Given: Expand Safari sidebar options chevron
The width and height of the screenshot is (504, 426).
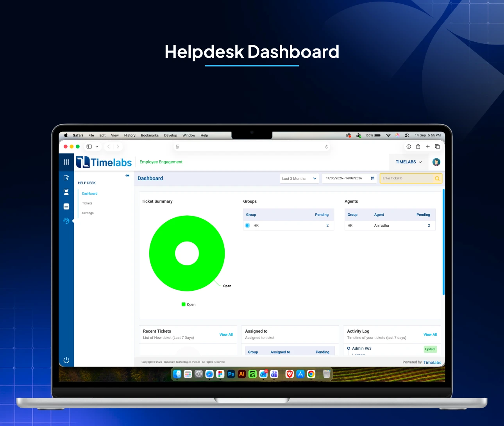Looking at the screenshot, I should [97, 147].
